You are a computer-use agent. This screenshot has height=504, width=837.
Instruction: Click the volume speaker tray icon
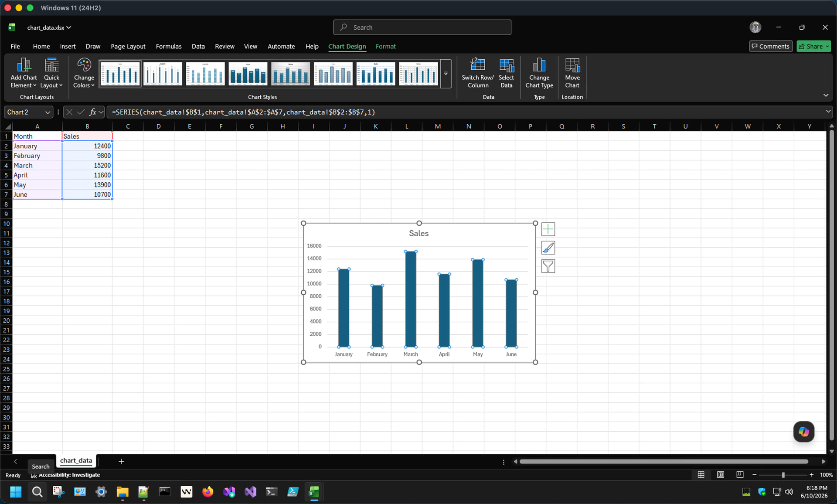(789, 492)
